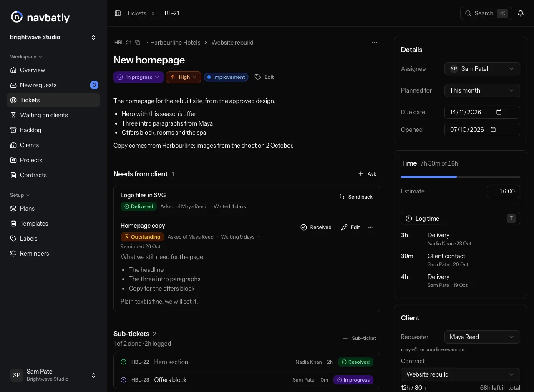The image size is (534, 392).
Task: Copy ticket ID HBL-21 icon
Action: tap(138, 43)
